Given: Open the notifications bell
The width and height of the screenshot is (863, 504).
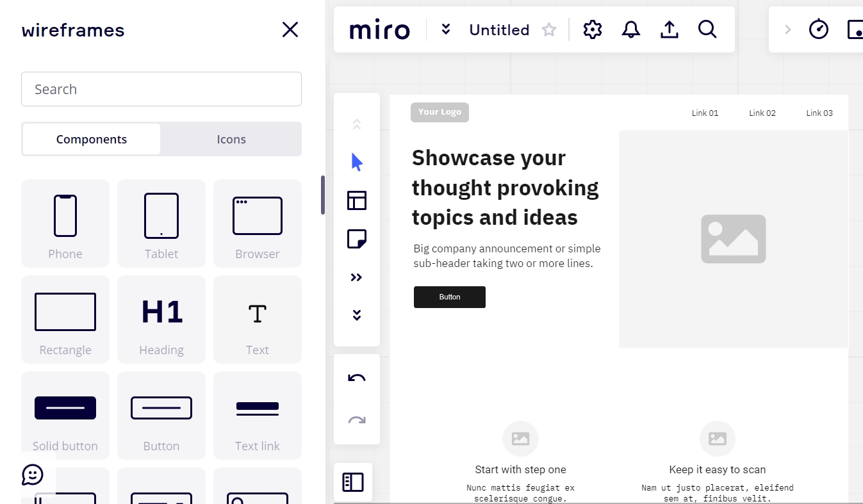Looking at the screenshot, I should [631, 29].
